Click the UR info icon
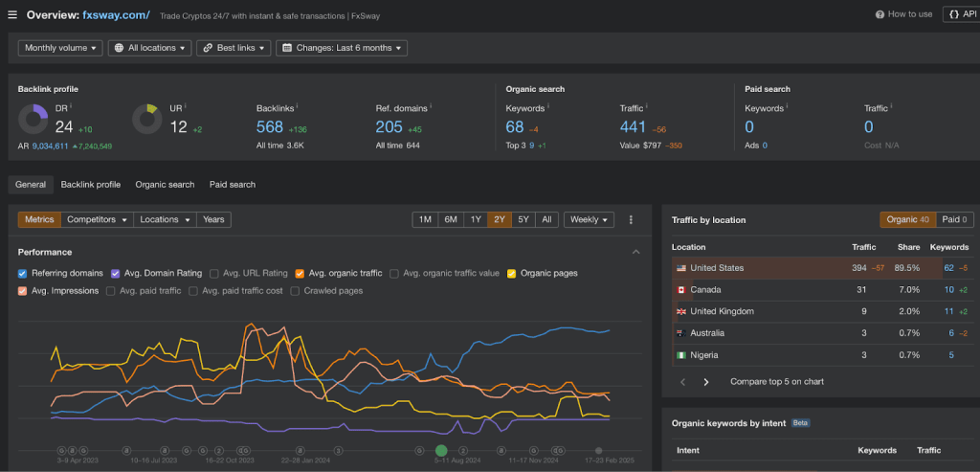The image size is (980, 472). 186,106
